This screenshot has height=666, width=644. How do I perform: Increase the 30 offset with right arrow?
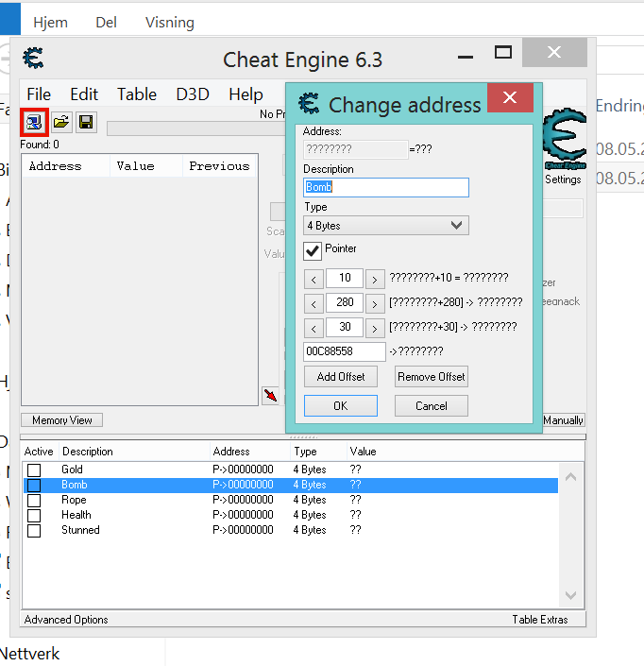pos(375,328)
